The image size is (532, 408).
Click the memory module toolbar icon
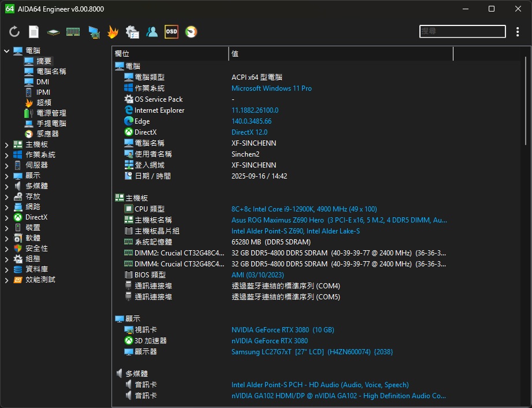[x=73, y=32]
